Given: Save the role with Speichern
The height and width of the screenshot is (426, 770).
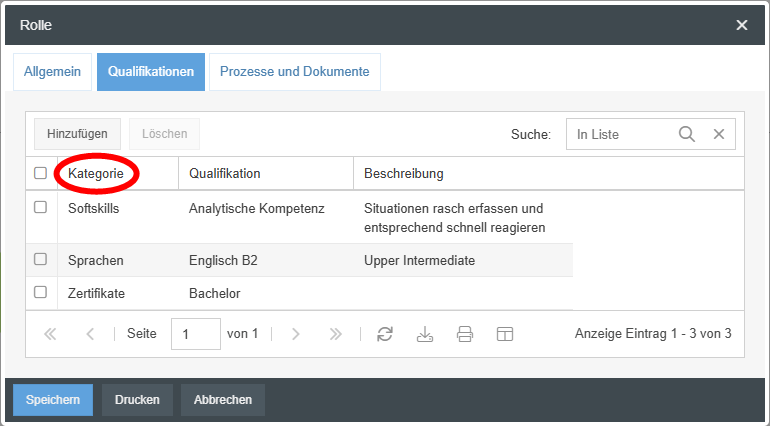Looking at the screenshot, I should pyautogui.click(x=53, y=400).
